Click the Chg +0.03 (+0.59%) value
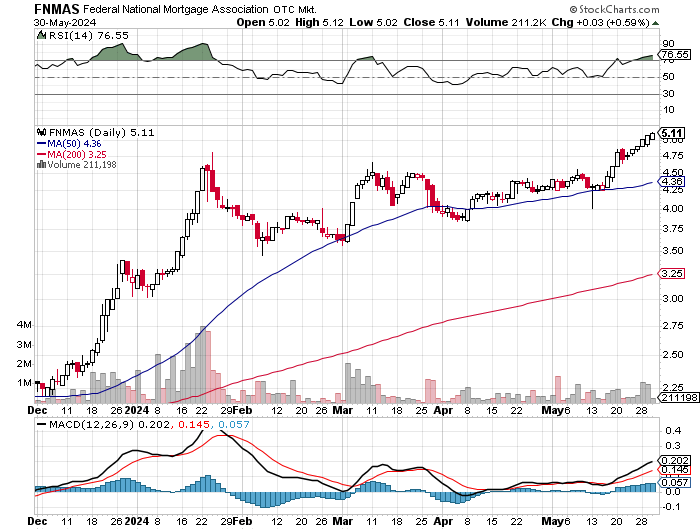Screen dimensions: 700x530 click(x=600, y=22)
